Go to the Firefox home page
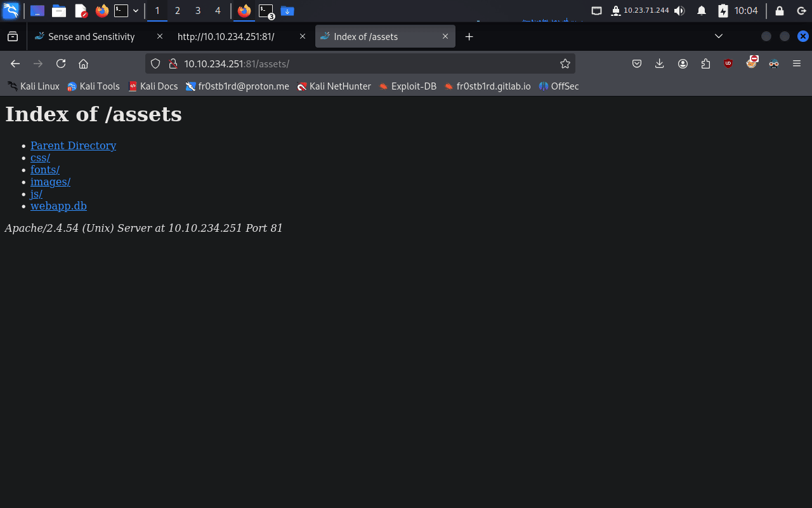 tap(83, 63)
